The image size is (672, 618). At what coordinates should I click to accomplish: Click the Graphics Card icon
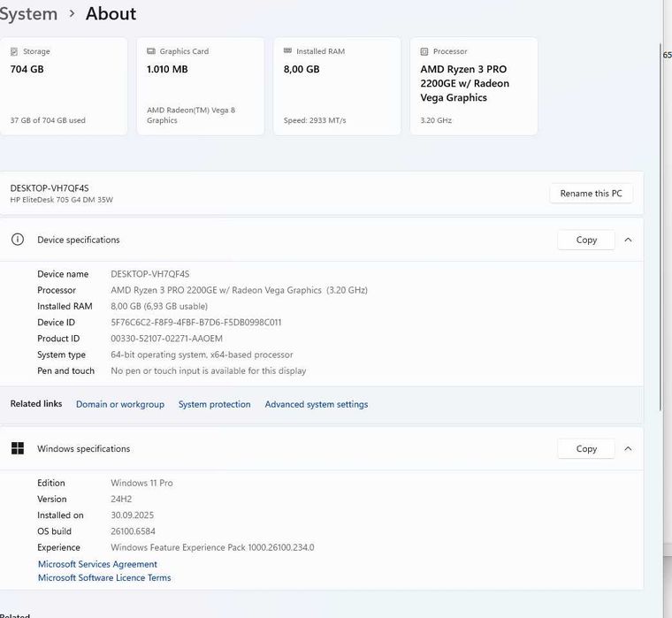coord(150,52)
